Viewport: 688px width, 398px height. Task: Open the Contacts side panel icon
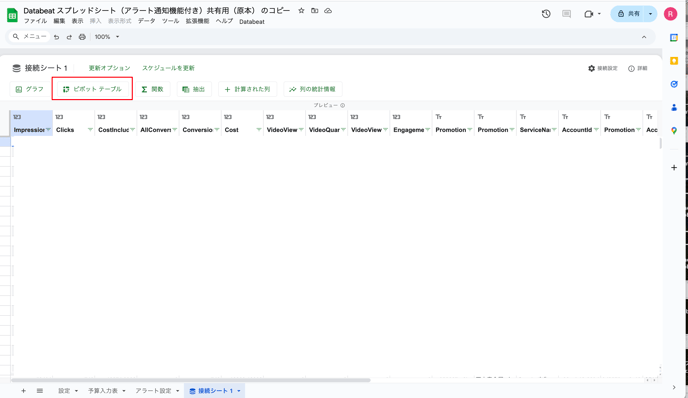coord(674,108)
